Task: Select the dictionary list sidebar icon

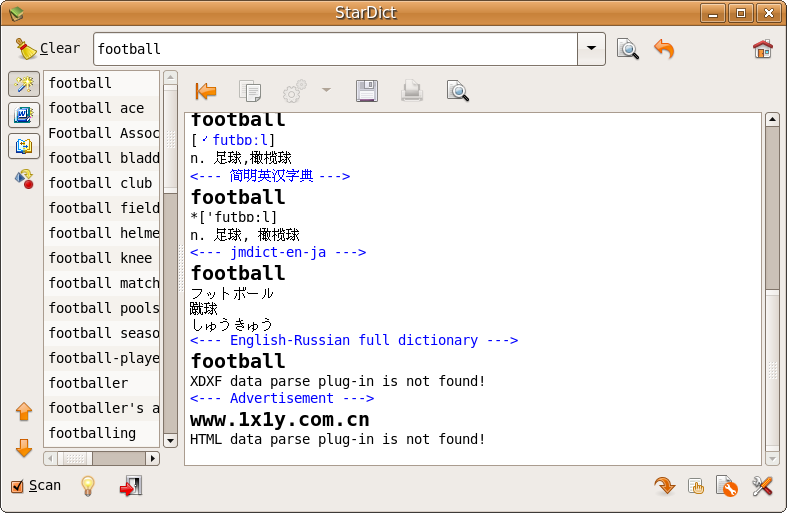Action: click(24, 115)
